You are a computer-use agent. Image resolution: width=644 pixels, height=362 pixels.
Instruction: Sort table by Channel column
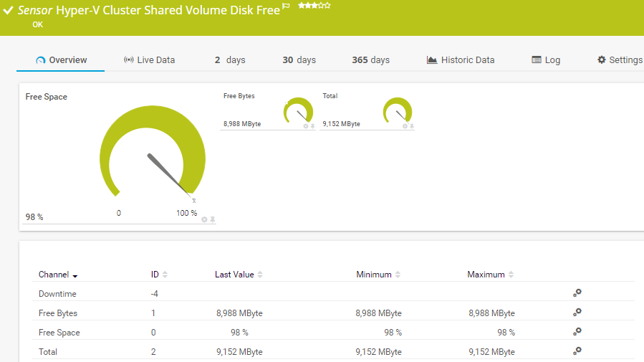pos(58,275)
